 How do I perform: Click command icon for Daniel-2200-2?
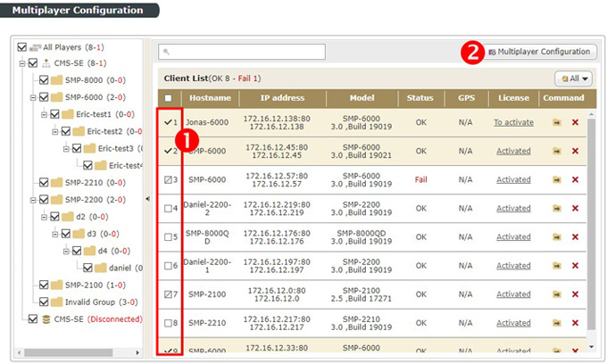pos(557,209)
